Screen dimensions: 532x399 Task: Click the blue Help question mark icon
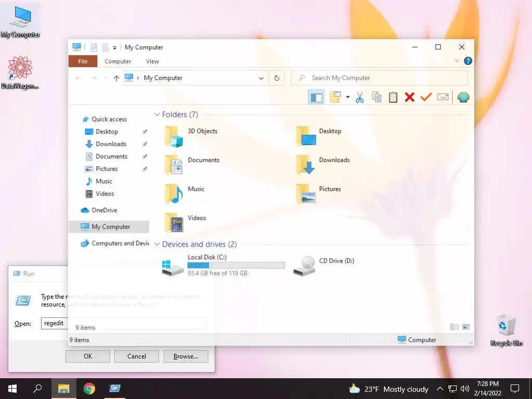[x=468, y=61]
